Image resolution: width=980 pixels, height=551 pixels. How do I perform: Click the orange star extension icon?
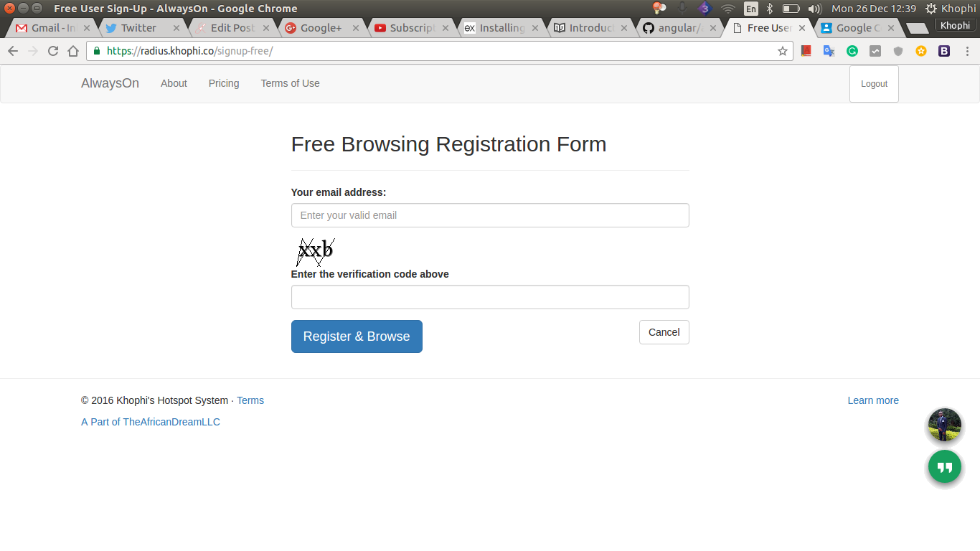(x=921, y=51)
